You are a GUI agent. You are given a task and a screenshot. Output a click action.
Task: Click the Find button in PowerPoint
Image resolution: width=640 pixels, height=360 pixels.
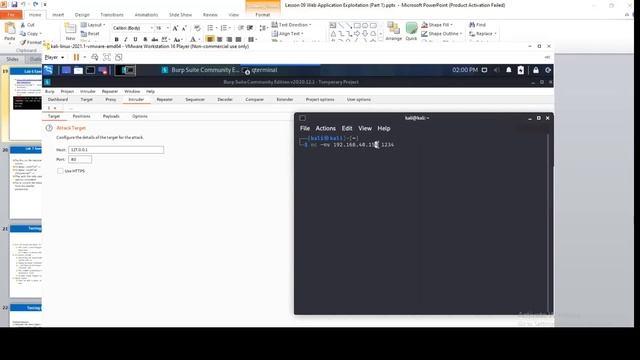pos(478,25)
